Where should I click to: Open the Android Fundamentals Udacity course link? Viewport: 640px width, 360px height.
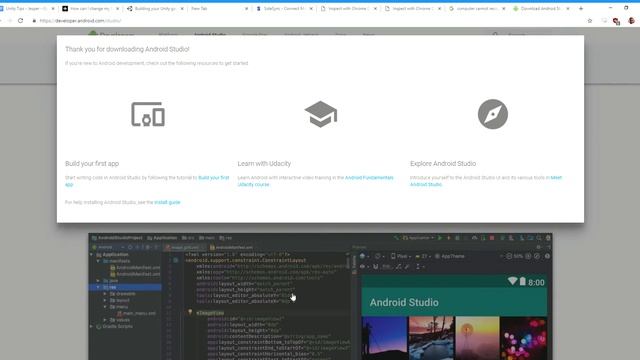coord(369,178)
